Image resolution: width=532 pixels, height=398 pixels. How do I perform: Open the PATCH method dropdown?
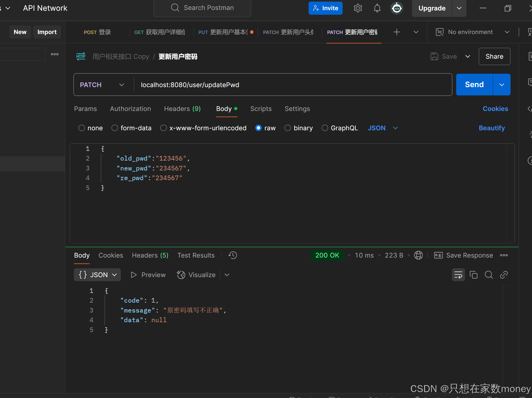click(102, 85)
